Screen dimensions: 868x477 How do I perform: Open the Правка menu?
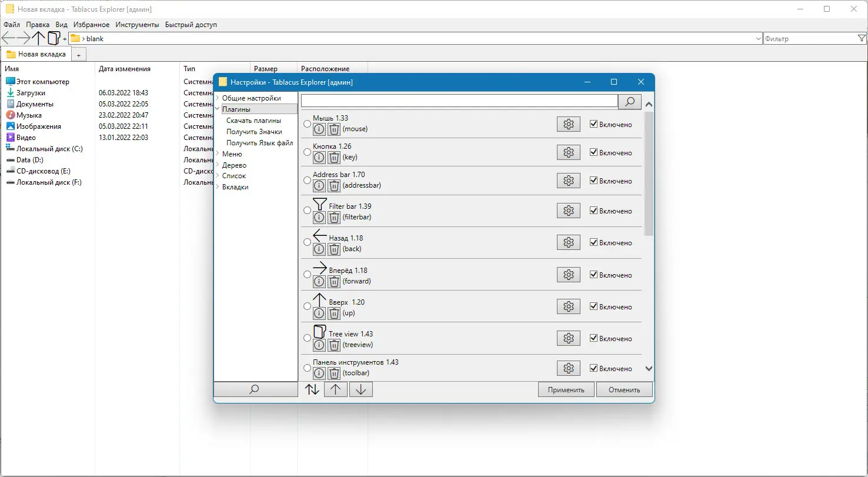click(38, 25)
